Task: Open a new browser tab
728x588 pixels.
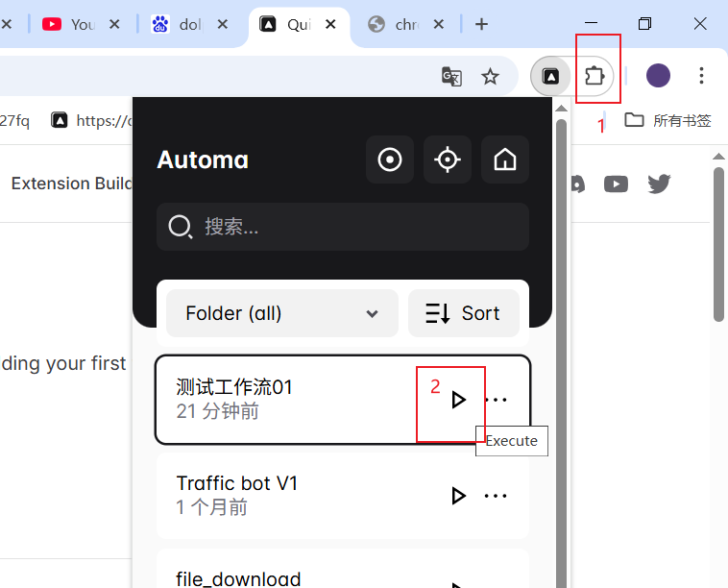Action: tap(481, 24)
